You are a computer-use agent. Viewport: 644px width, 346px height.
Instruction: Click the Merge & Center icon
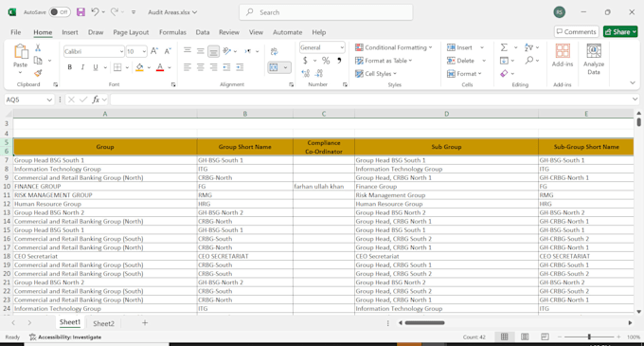click(x=274, y=67)
